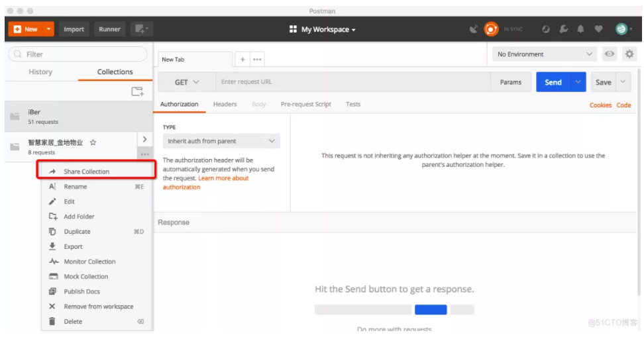
Task: Open the Inherit auth from parent dropdown
Action: pos(221,141)
